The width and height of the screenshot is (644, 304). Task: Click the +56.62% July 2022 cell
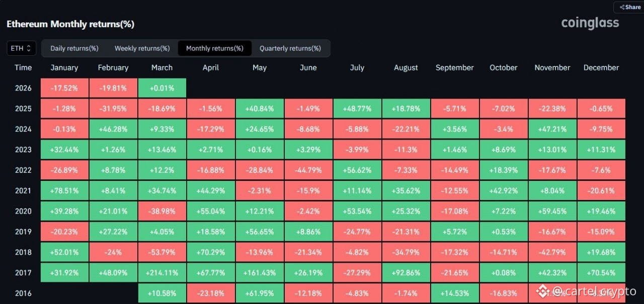click(x=357, y=170)
